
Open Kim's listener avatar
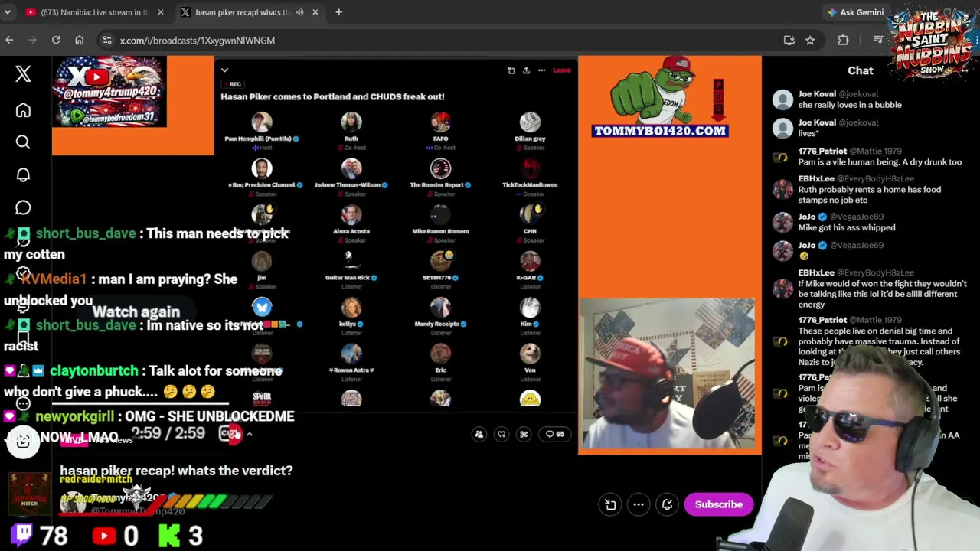tap(530, 307)
